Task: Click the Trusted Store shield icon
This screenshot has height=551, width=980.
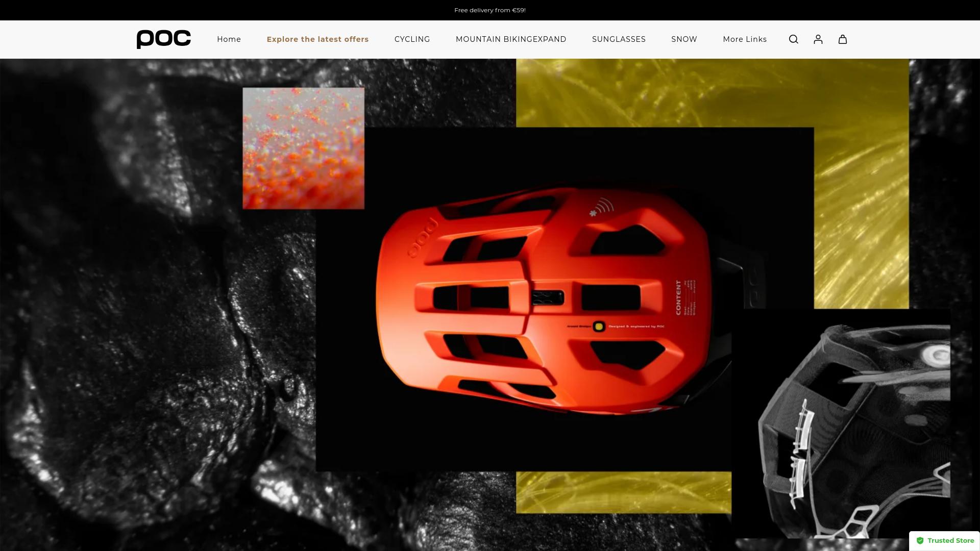Action: coord(920,541)
